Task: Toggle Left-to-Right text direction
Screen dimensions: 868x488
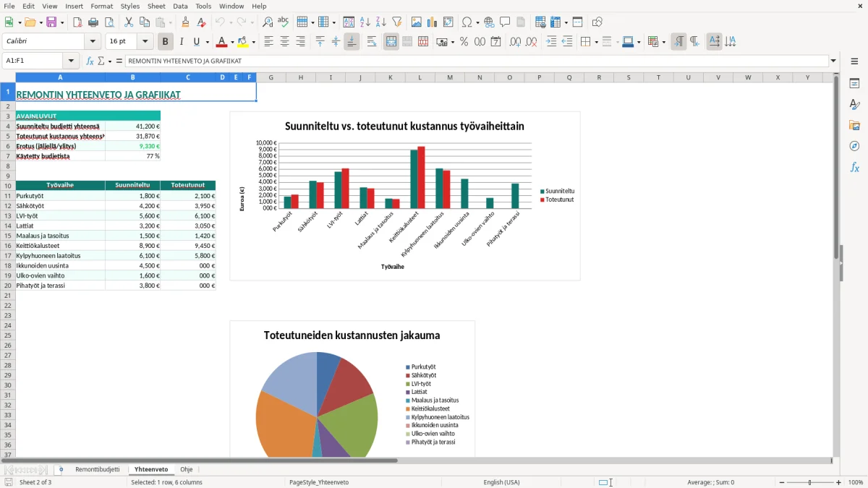Action: coord(678,42)
